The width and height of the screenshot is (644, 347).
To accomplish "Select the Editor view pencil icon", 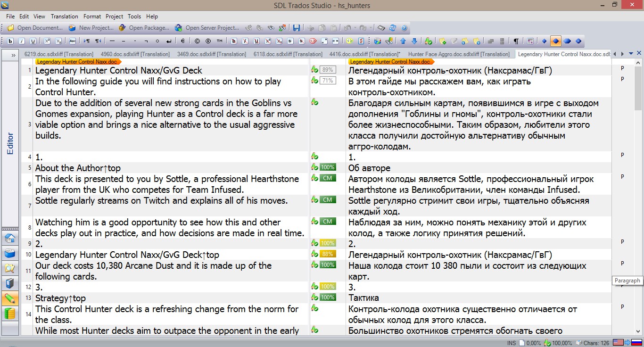I will point(10,298).
